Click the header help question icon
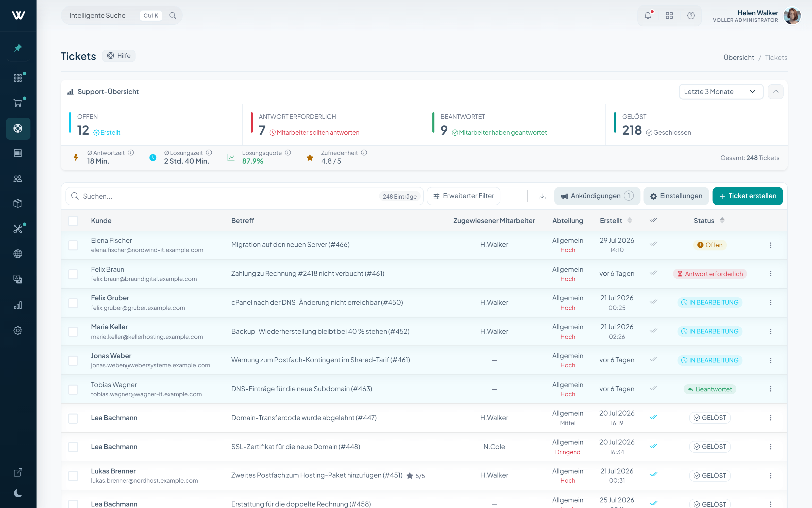812x508 pixels. tap(691, 15)
